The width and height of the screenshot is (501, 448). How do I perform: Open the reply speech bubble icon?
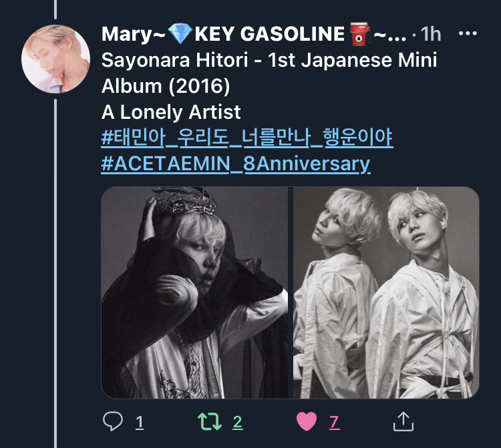click(x=113, y=421)
